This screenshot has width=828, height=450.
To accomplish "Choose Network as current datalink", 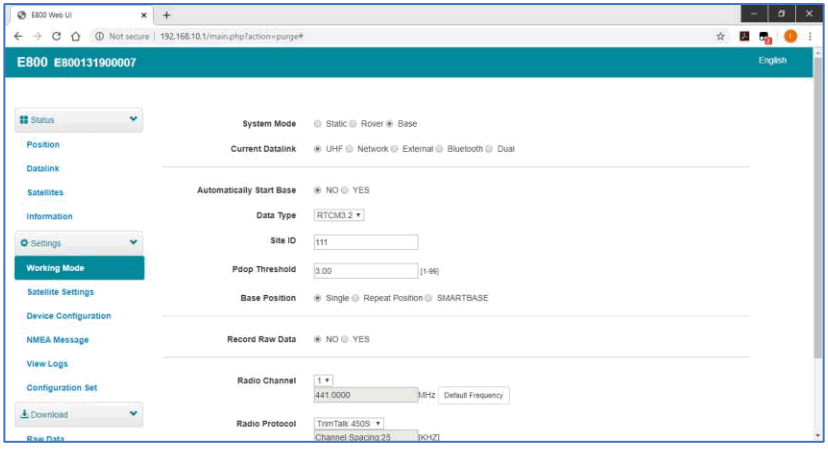I will click(349, 149).
